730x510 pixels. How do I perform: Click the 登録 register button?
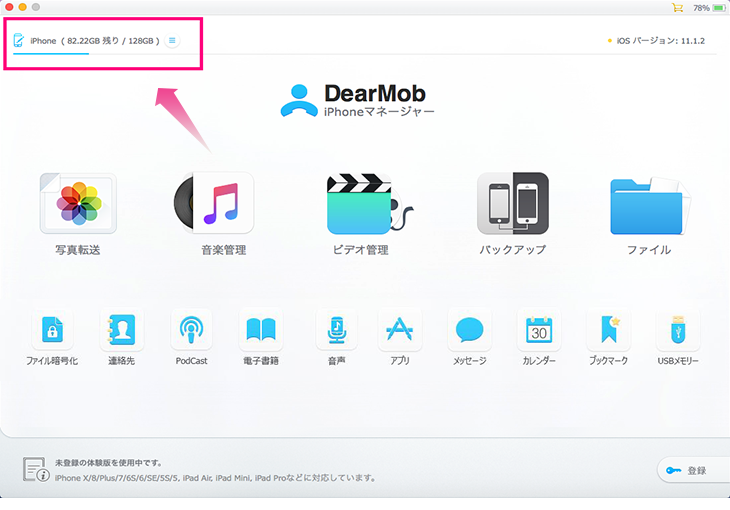pos(694,470)
